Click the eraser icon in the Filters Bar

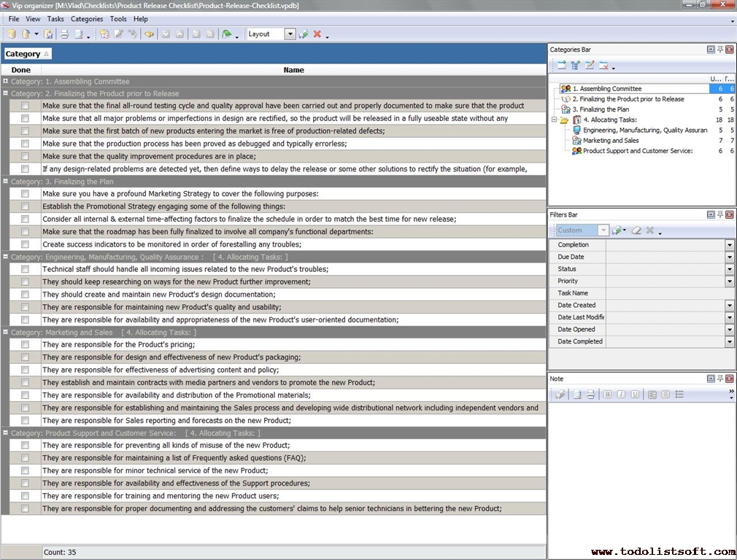coord(636,230)
